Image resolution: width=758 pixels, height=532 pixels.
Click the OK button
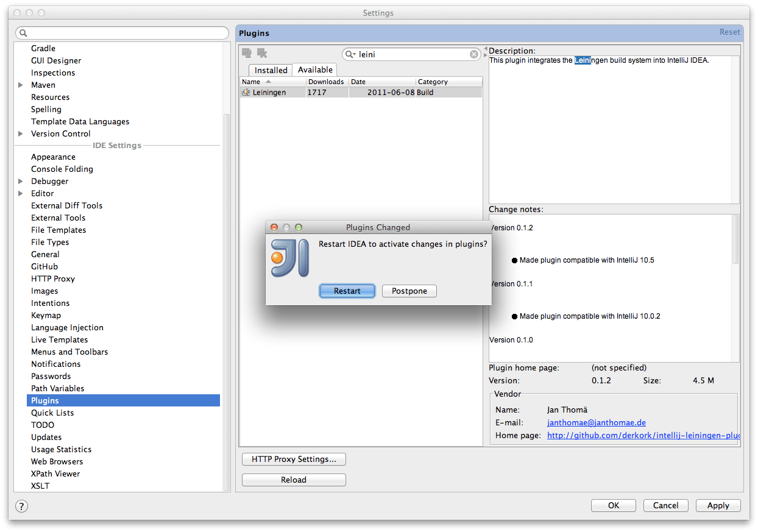coord(614,505)
